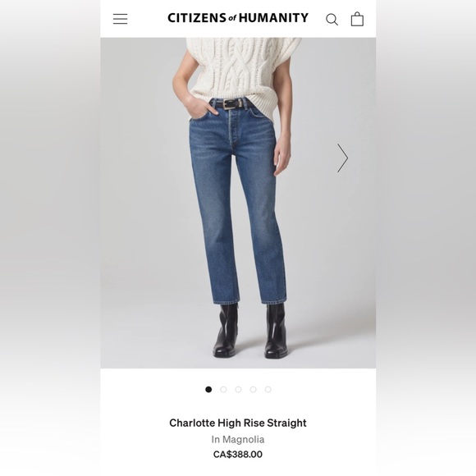Select the fourth carousel dot
The height and width of the screenshot is (476, 476).
tap(253, 389)
